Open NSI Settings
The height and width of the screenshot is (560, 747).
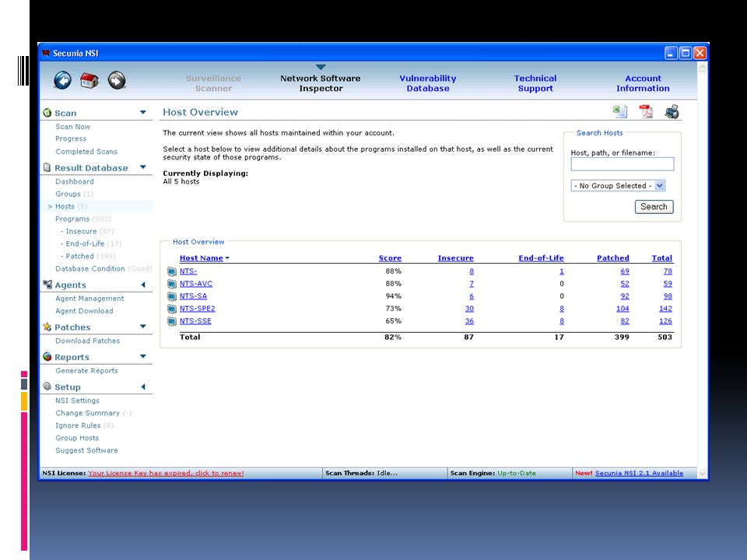pyautogui.click(x=77, y=401)
